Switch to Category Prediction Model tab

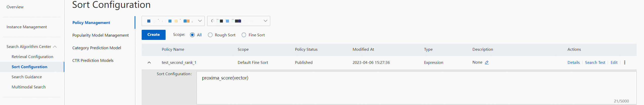97,48
